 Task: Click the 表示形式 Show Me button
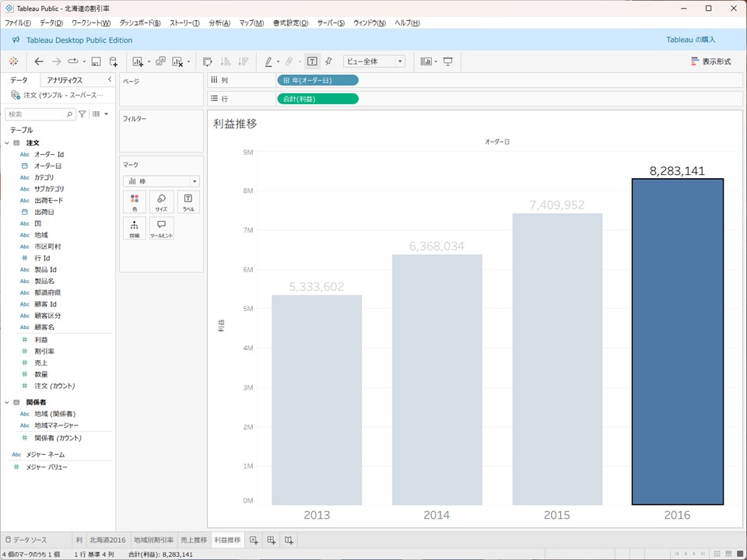tap(710, 61)
